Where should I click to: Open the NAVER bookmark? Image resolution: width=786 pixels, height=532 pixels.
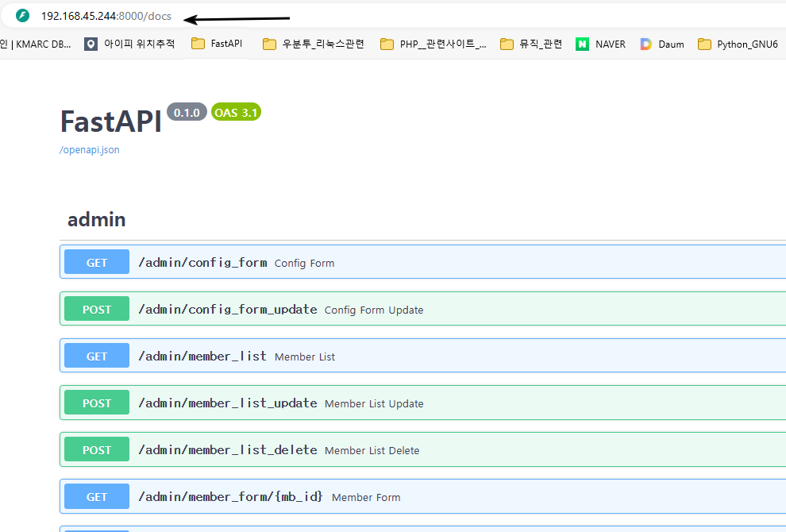point(601,44)
